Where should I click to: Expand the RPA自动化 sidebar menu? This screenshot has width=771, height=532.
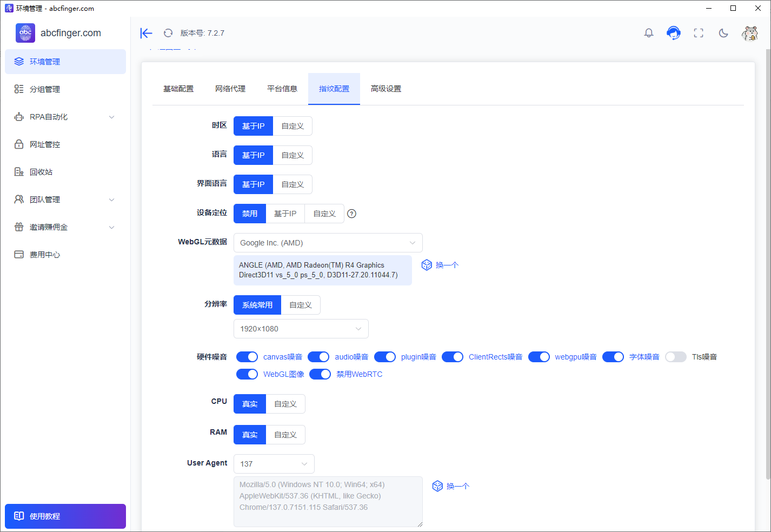[x=65, y=117]
